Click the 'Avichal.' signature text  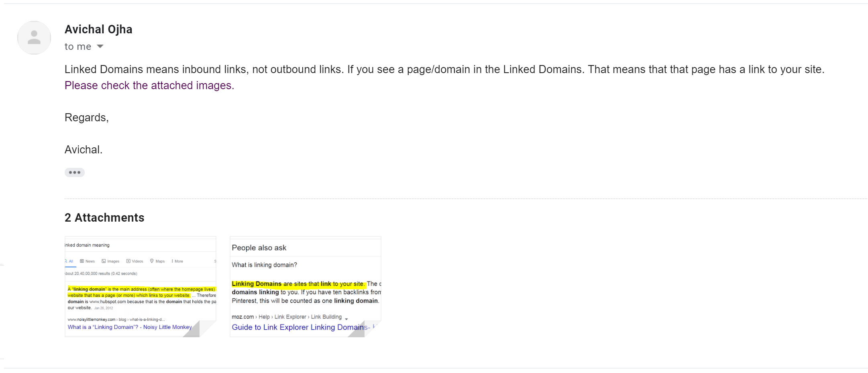point(84,150)
